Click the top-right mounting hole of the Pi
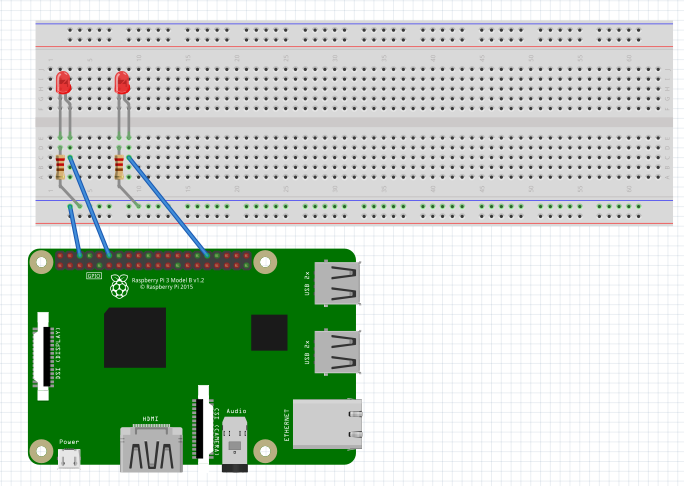Screen dimensions: 684x486 [x=265, y=262]
